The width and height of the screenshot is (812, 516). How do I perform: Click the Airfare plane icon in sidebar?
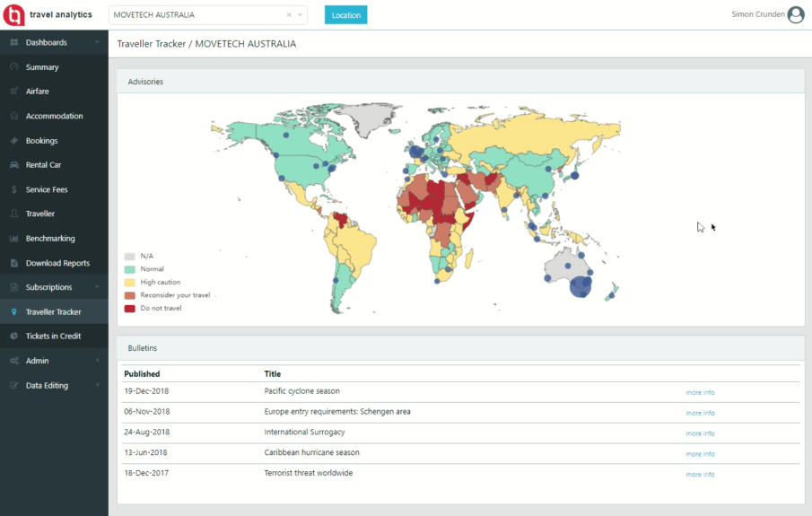coord(14,92)
